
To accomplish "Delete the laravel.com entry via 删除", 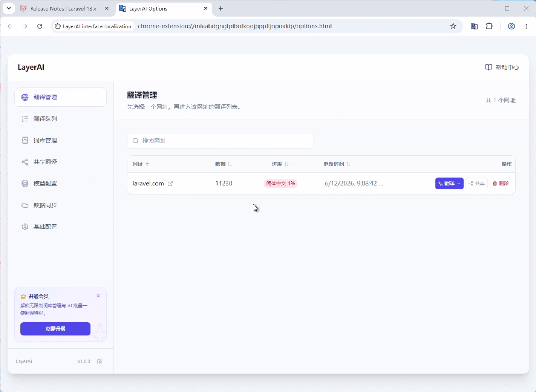I will (x=501, y=184).
